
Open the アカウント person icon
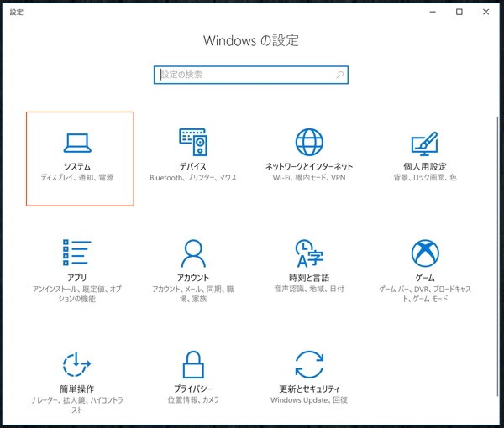tap(193, 253)
